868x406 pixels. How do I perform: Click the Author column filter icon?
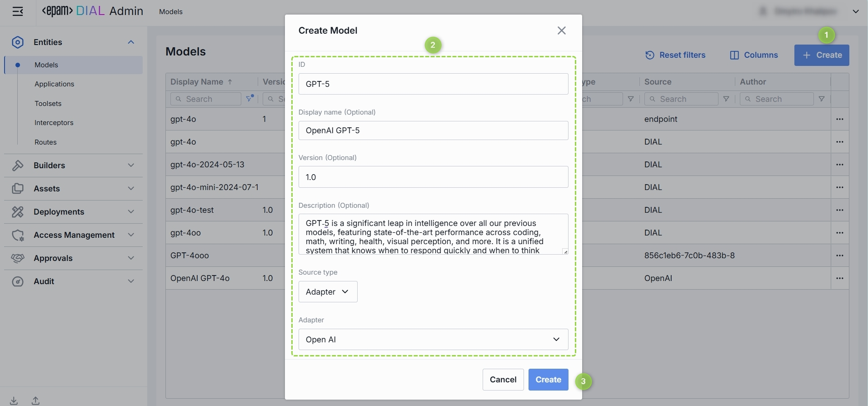tap(822, 99)
